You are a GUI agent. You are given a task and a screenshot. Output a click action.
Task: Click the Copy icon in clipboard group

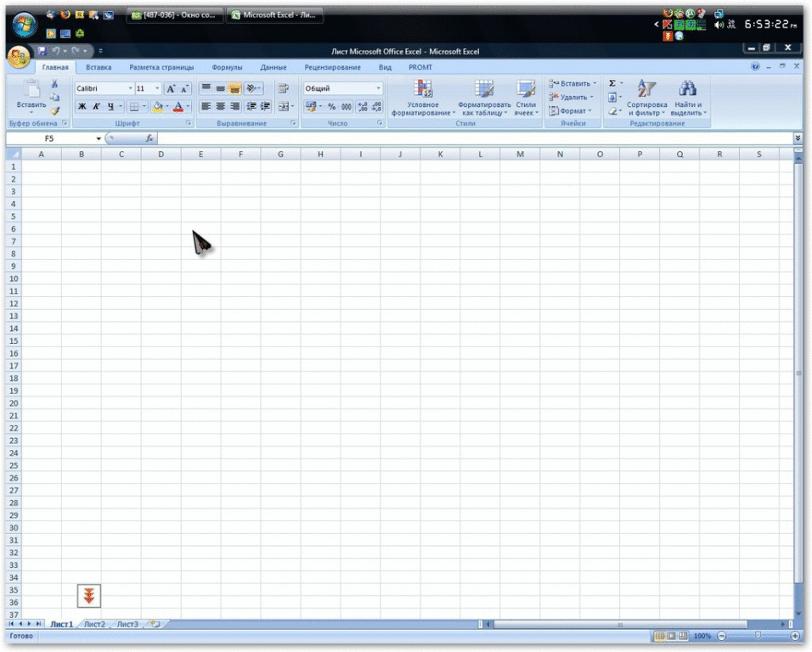(54, 98)
